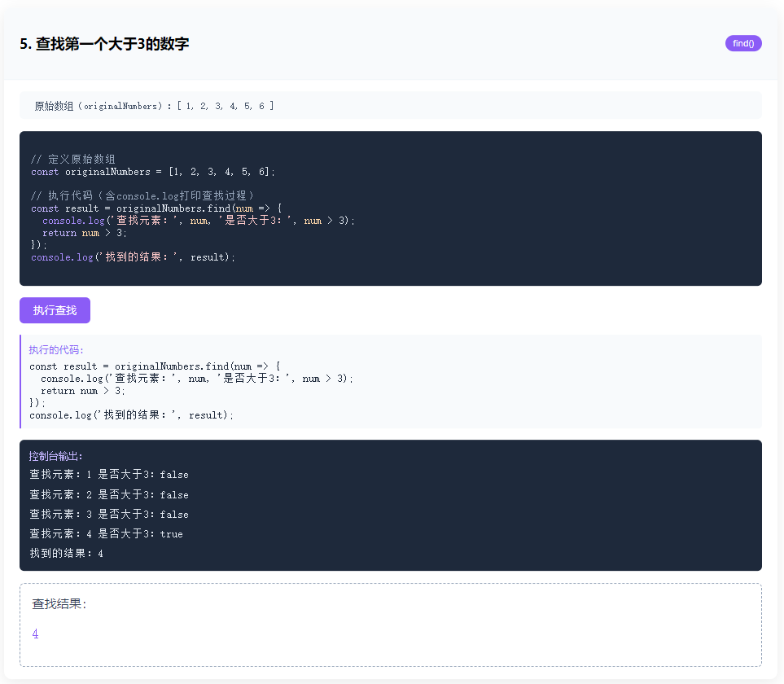The height and width of the screenshot is (684, 784).
Task: Click the 原始数组 (originalNumbers) array line
Action: click(154, 106)
